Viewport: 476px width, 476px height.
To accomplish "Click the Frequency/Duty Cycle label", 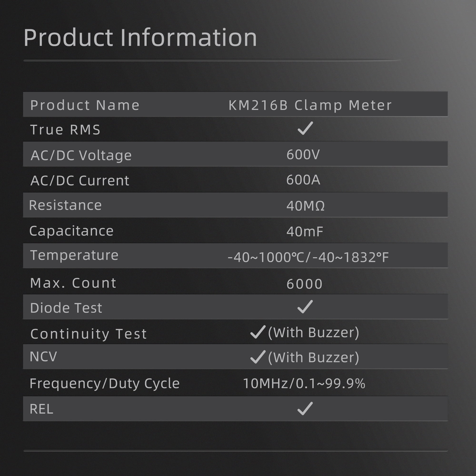I will [x=104, y=384].
